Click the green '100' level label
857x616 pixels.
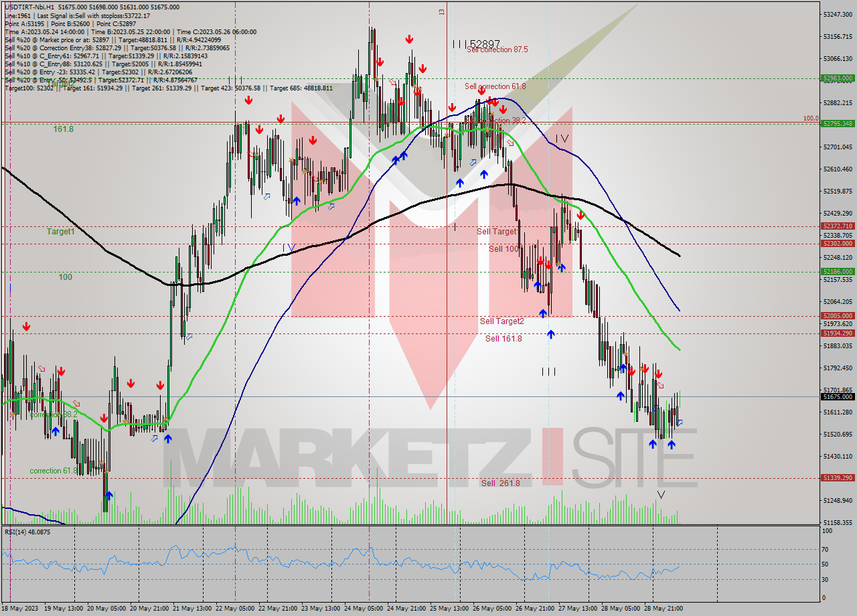click(65, 277)
